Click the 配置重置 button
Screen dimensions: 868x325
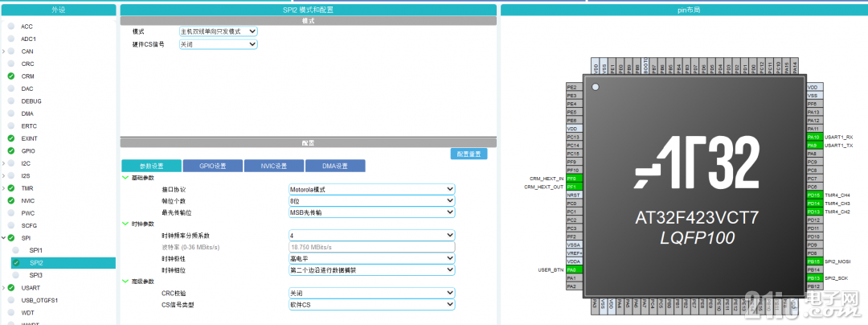point(469,154)
